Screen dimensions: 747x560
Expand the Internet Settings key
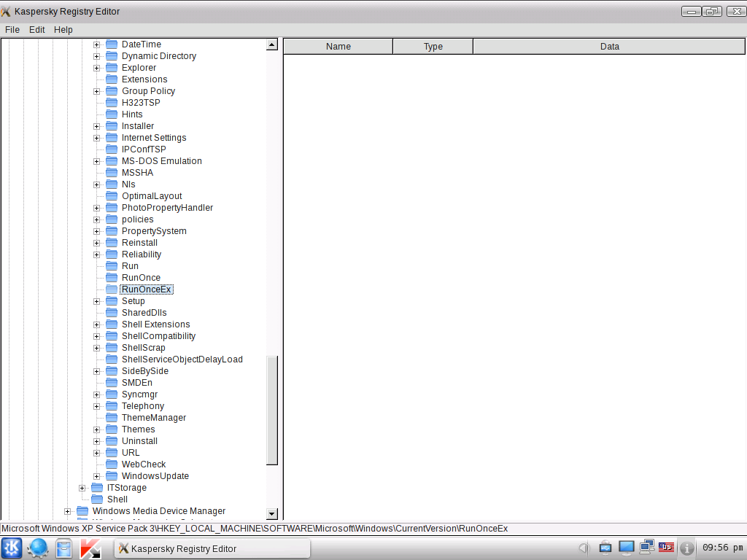point(97,138)
